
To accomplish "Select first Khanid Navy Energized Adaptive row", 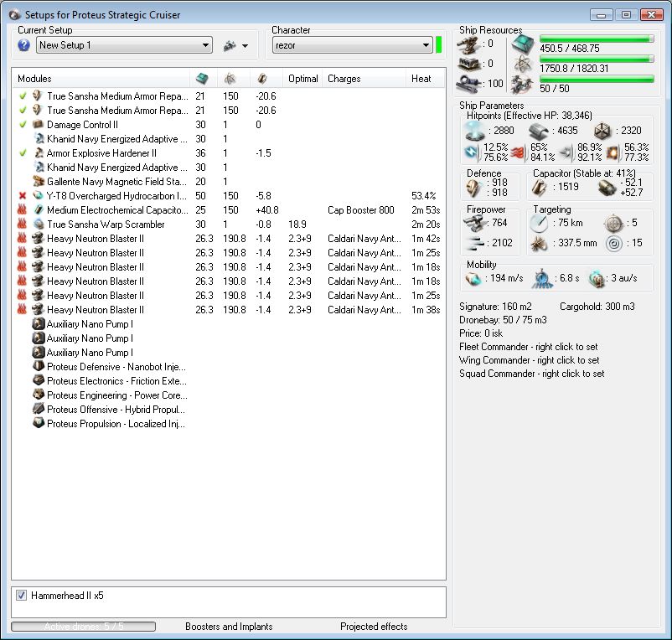I will coord(228,139).
